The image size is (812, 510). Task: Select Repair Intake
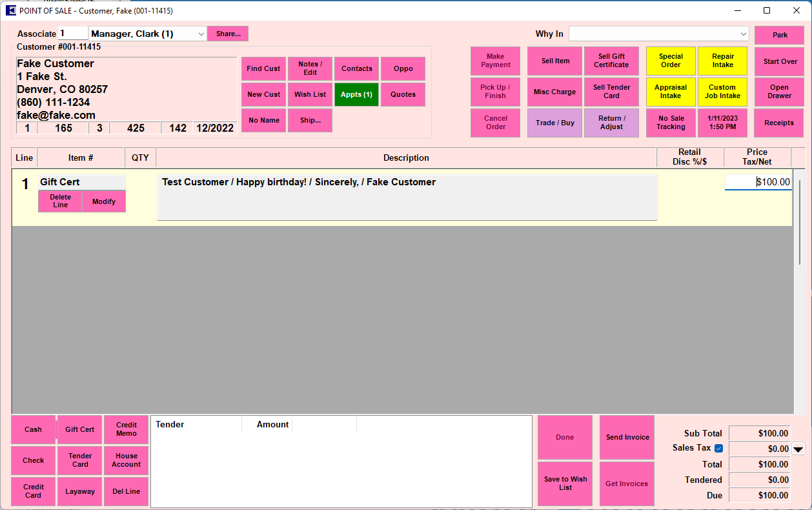click(x=722, y=61)
